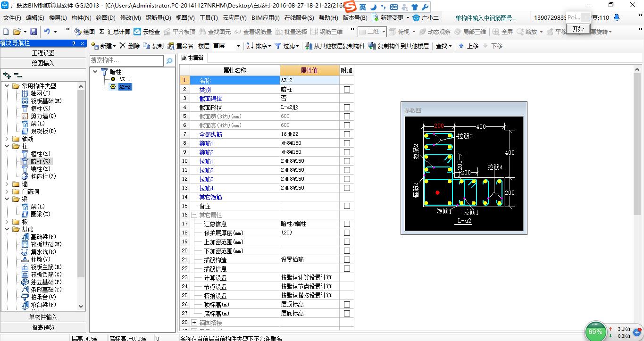Toggle the 备注 row checkbox
This screenshot has width=644, height=341.
point(347,206)
